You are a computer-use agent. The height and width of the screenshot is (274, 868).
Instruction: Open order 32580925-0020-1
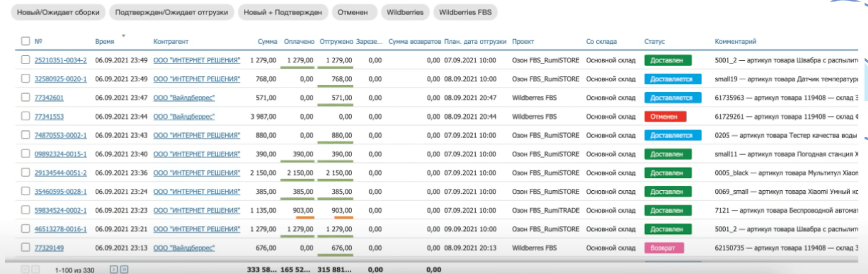pyautogui.click(x=61, y=79)
